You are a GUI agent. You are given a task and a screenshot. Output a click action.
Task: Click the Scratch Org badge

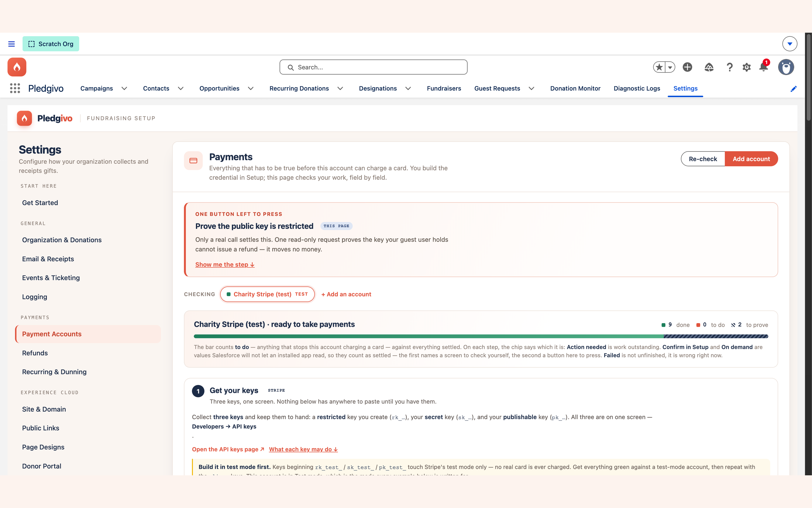click(51, 44)
